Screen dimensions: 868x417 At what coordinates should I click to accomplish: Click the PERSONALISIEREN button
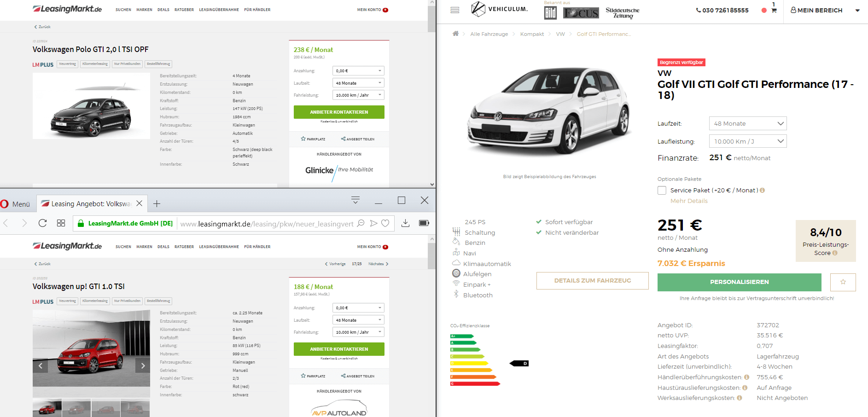click(x=740, y=282)
